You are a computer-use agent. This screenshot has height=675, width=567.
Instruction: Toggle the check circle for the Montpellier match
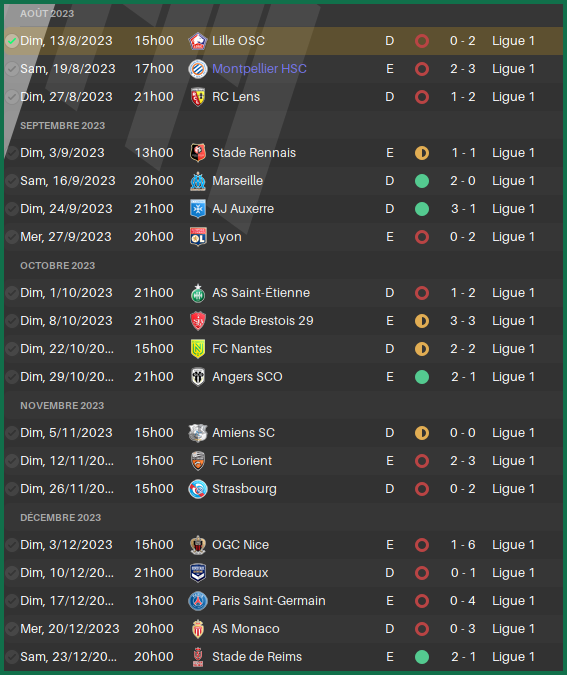point(12,69)
